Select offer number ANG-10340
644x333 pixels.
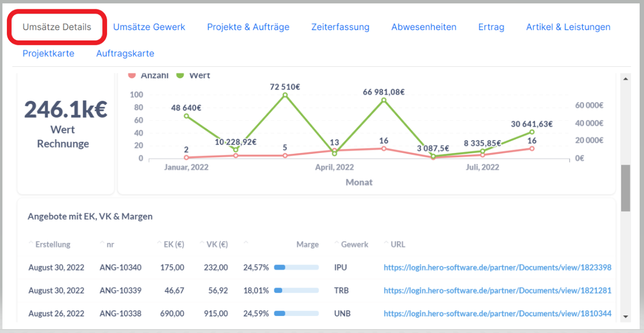coord(121,267)
